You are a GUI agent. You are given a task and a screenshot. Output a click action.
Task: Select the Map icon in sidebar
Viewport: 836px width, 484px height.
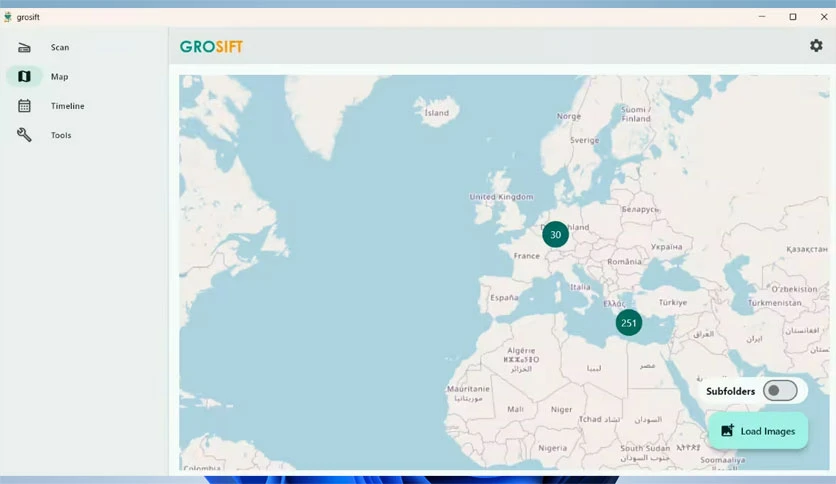tap(25, 76)
